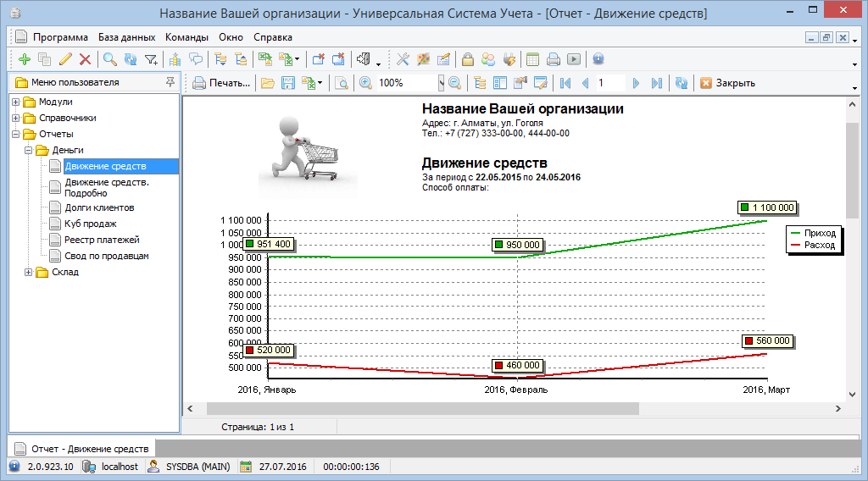This screenshot has width=868, height=481.
Task: Click the Закрыть button
Action: (x=726, y=83)
